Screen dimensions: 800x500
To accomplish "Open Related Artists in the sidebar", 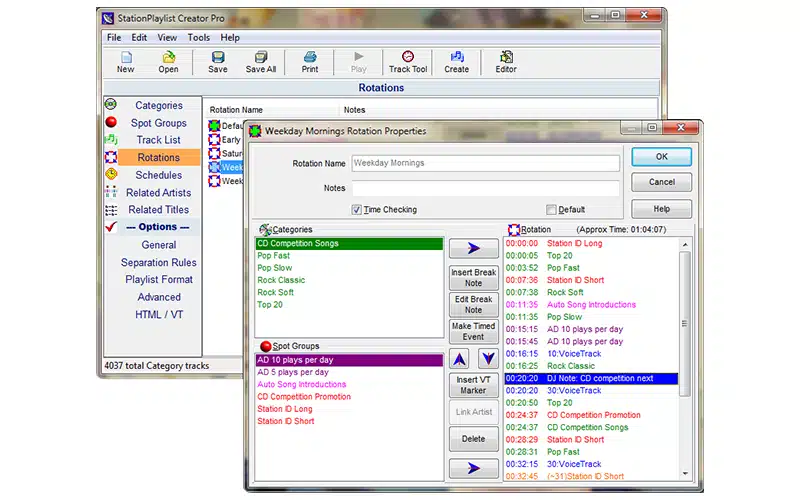I will [x=159, y=193].
